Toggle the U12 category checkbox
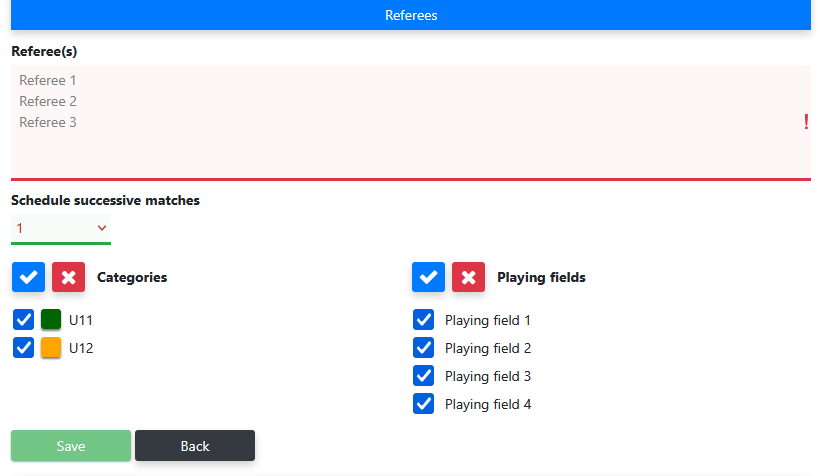The height and width of the screenshot is (476, 822). point(24,348)
